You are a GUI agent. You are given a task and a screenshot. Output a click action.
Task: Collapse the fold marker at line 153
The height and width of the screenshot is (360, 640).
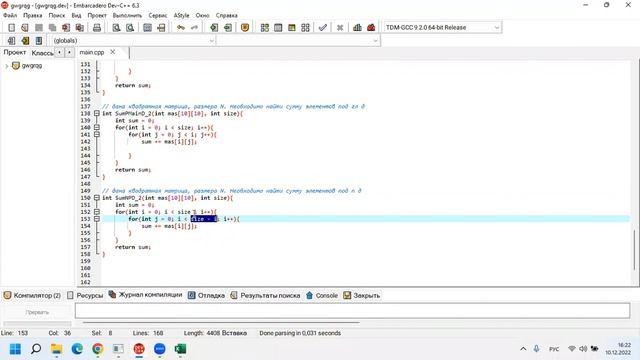point(97,219)
